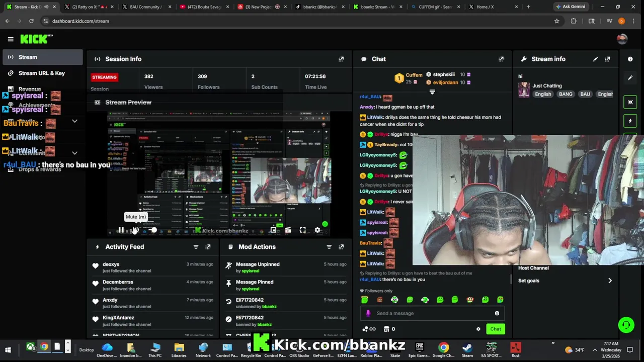Screen dimensions: 644x362
Task: Toggle theater mode in stream preview
Action: [x=288, y=230]
